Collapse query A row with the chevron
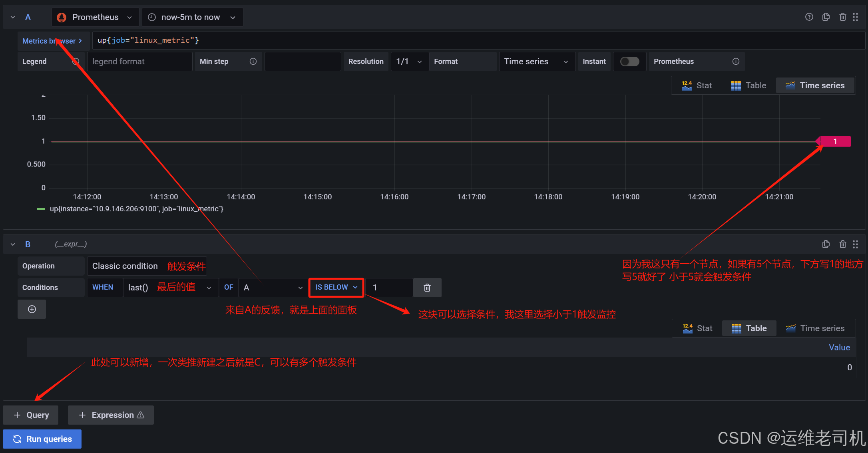This screenshot has width=868, height=453. tap(13, 17)
